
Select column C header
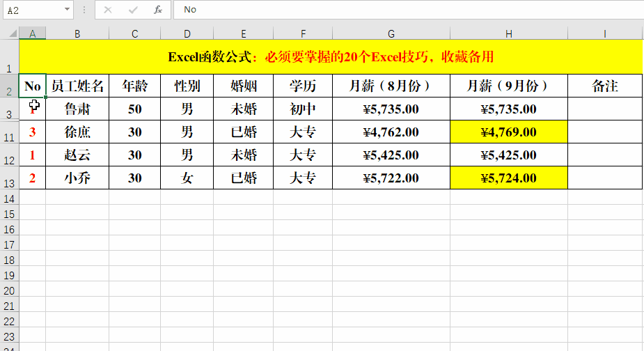point(134,33)
